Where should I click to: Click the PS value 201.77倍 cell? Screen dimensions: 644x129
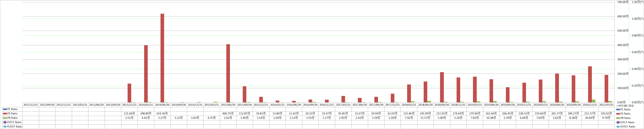[x=557, y=114]
